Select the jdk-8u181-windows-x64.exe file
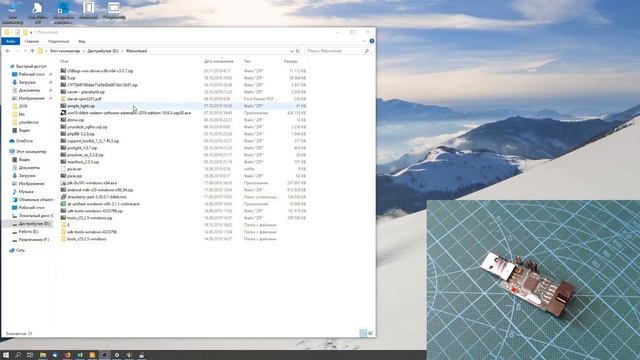Screen dimensions: 640x360 [x=89, y=183]
